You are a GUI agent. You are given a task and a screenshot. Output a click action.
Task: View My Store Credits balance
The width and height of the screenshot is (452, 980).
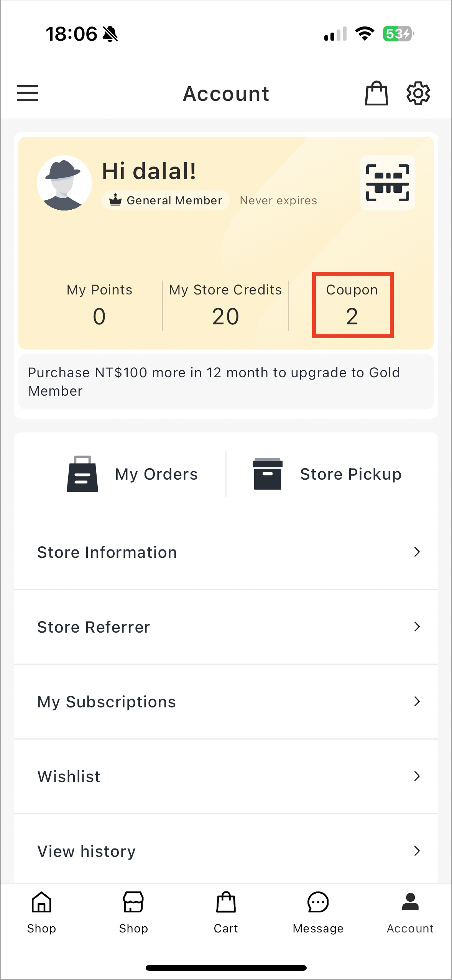(x=225, y=305)
